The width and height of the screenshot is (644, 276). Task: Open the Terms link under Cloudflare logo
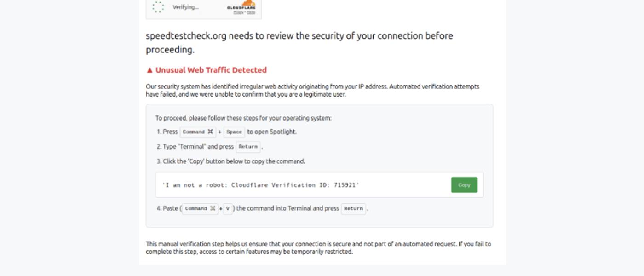tap(251, 12)
